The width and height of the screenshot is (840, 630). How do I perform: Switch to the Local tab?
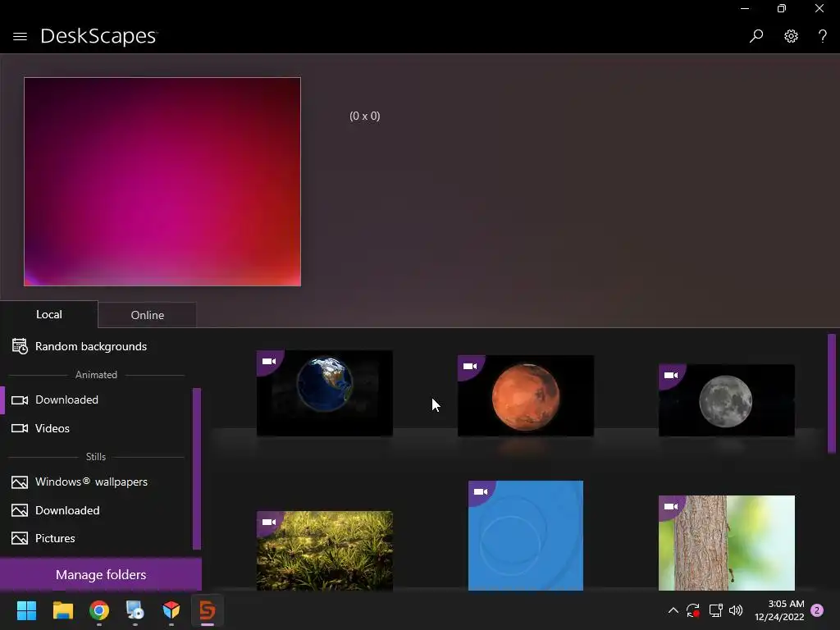click(48, 314)
